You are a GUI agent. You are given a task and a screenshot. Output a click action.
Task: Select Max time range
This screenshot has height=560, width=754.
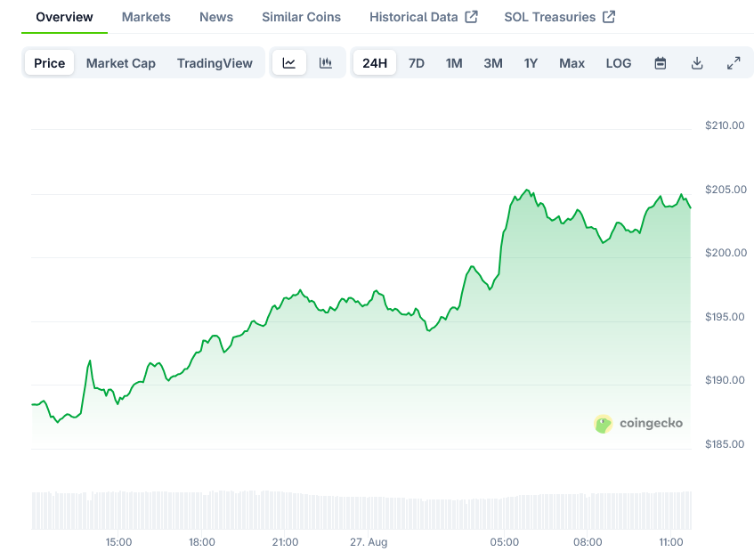[572, 63]
